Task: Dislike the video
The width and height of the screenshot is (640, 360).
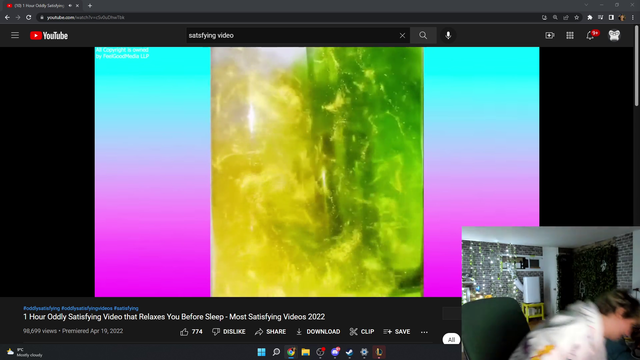Action: [x=229, y=332]
